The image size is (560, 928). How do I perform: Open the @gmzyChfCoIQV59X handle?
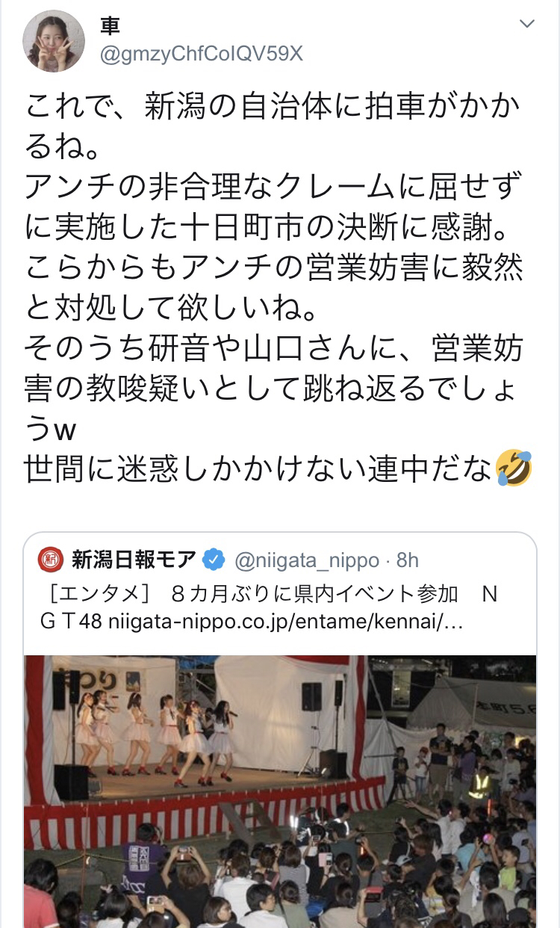tap(202, 54)
